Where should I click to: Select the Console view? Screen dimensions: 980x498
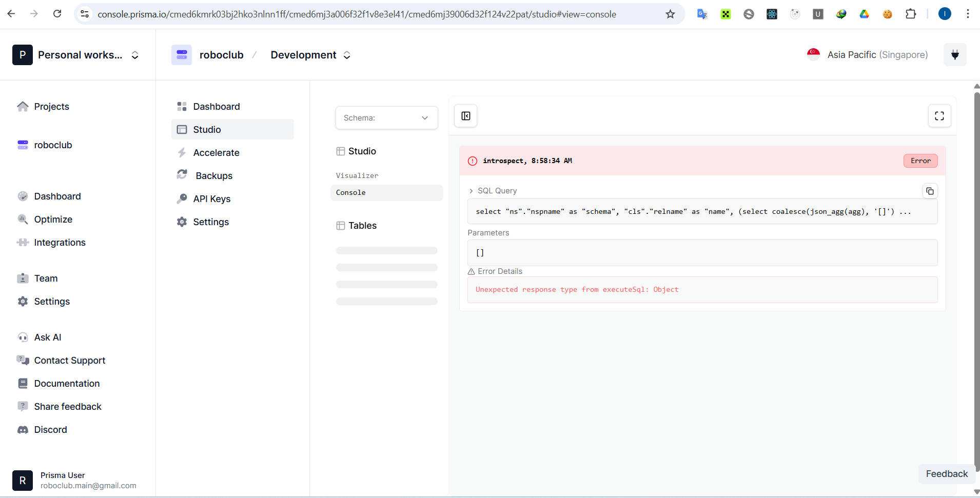point(387,193)
